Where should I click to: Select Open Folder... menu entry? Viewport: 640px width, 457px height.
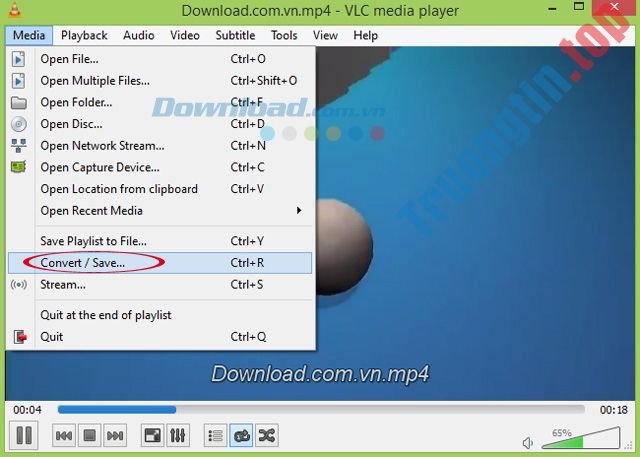click(x=160, y=102)
